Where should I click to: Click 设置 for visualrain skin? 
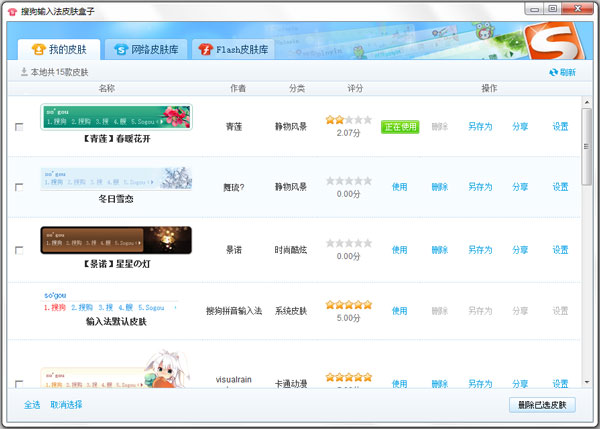click(x=560, y=383)
